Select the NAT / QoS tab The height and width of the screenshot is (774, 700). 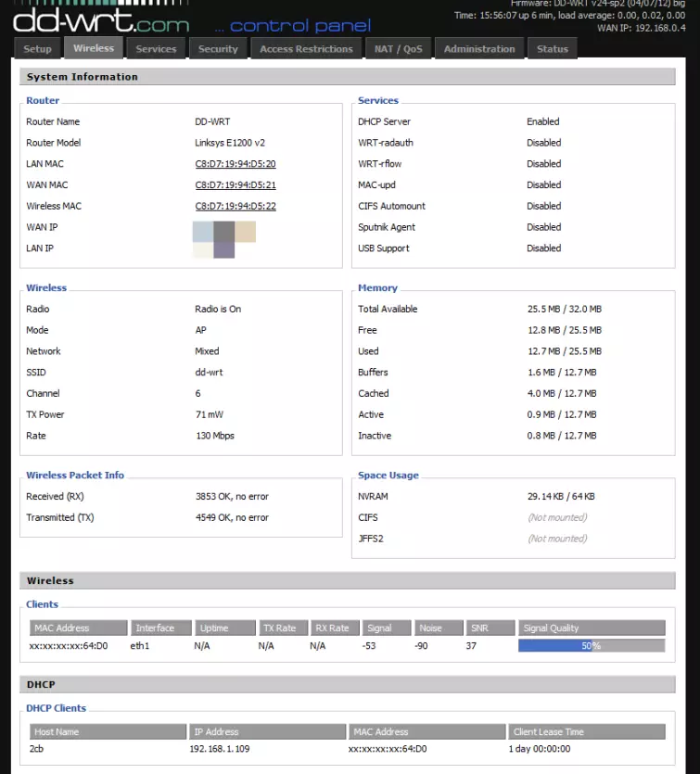tap(398, 49)
